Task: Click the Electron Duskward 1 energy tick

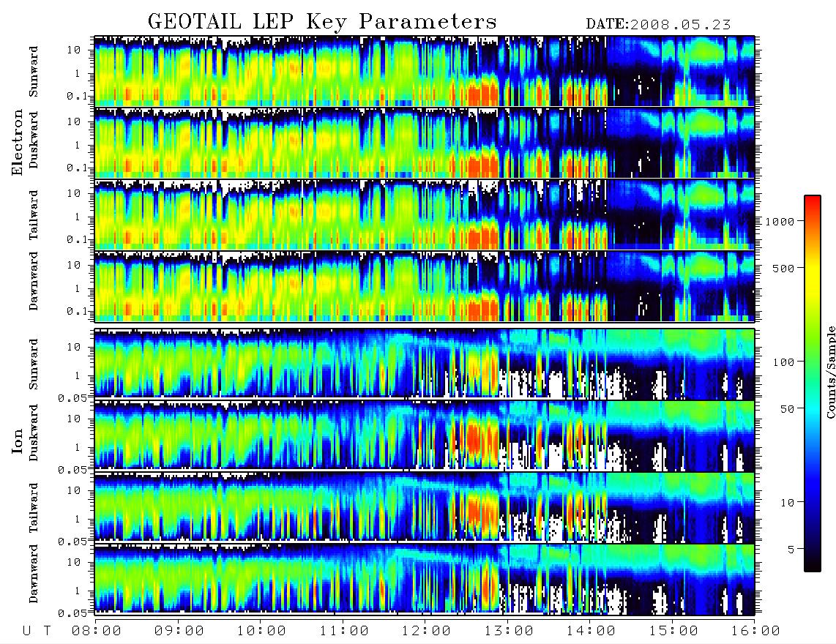Action: pyautogui.click(x=78, y=145)
